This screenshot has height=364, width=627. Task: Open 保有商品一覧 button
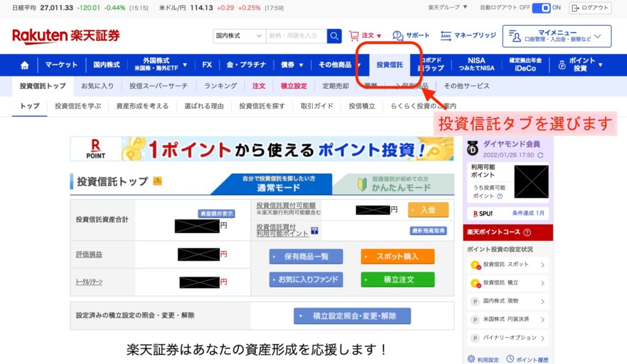click(306, 256)
